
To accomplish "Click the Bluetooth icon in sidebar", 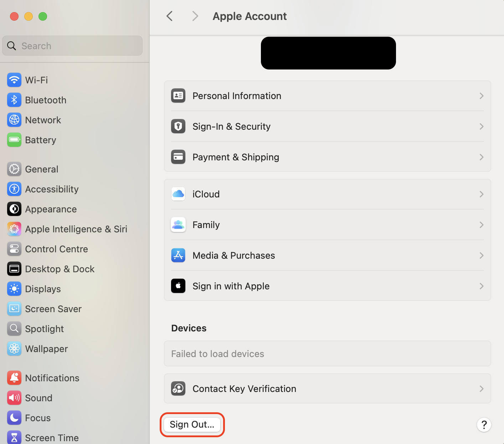I will pos(14,100).
